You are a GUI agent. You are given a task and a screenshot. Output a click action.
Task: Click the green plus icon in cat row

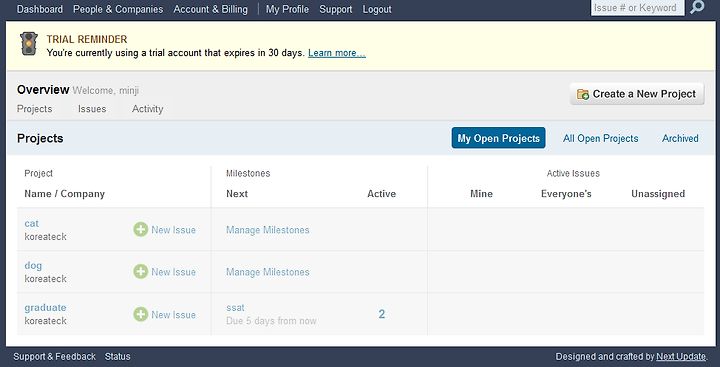point(141,230)
